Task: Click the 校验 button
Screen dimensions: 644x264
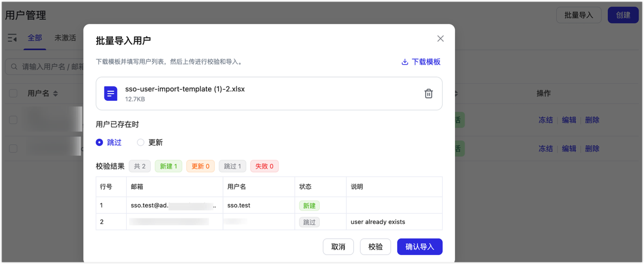Action: [375, 247]
